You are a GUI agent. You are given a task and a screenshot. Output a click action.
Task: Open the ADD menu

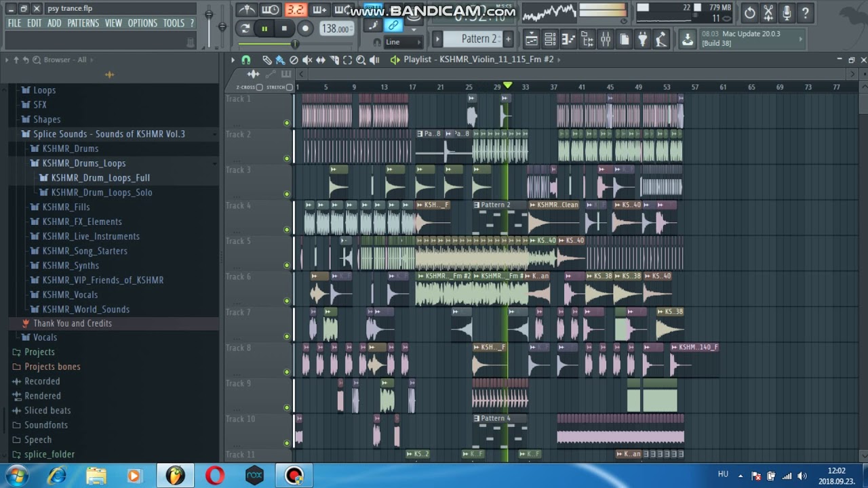(x=54, y=23)
